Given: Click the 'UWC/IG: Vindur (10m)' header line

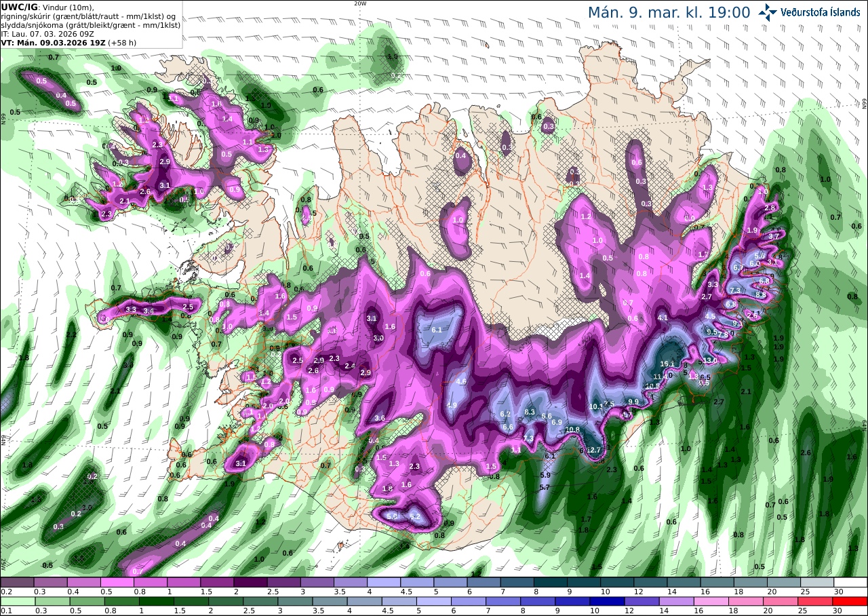Looking at the screenshot, I should point(47,7).
